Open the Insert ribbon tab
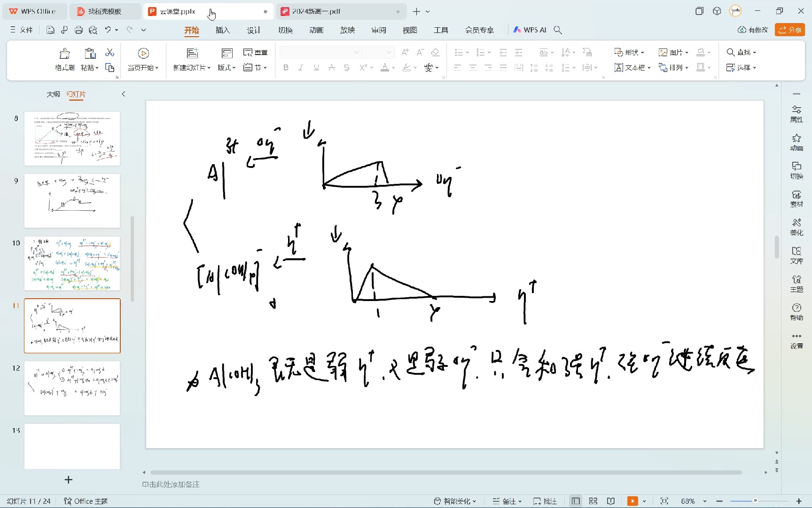Image resolution: width=812 pixels, height=508 pixels. (x=223, y=30)
